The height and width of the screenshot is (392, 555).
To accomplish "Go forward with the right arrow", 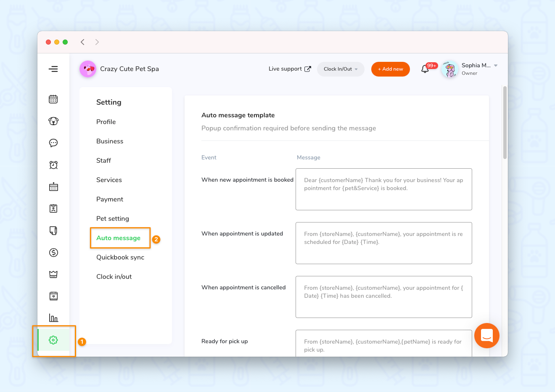I will pyautogui.click(x=97, y=42).
